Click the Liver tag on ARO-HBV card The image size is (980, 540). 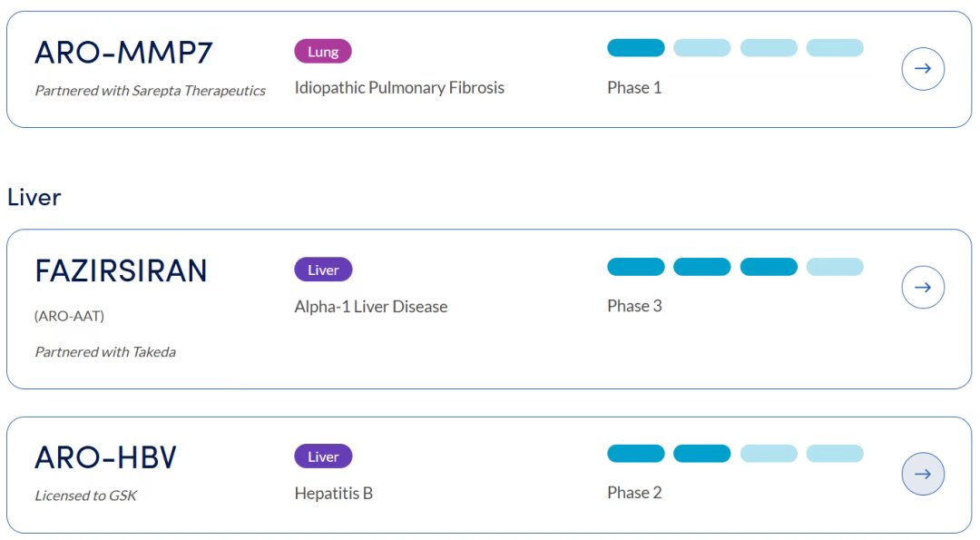323,457
